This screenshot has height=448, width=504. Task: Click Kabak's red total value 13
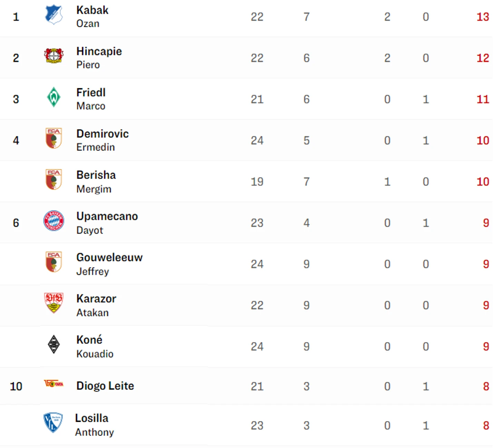coord(483,17)
